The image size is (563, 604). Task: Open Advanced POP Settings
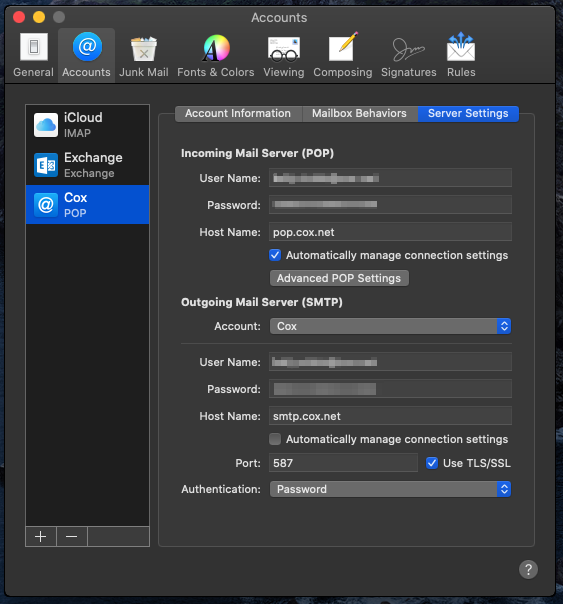coord(339,278)
